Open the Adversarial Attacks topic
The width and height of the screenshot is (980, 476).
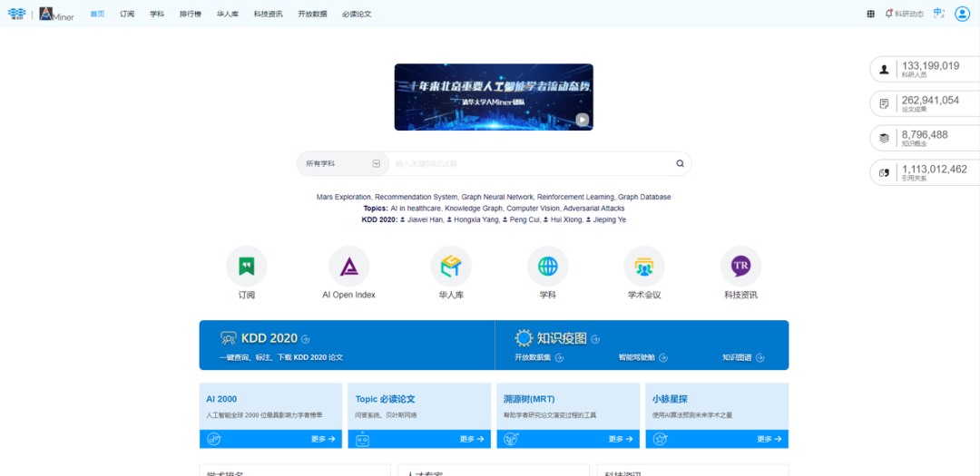pyautogui.click(x=593, y=208)
